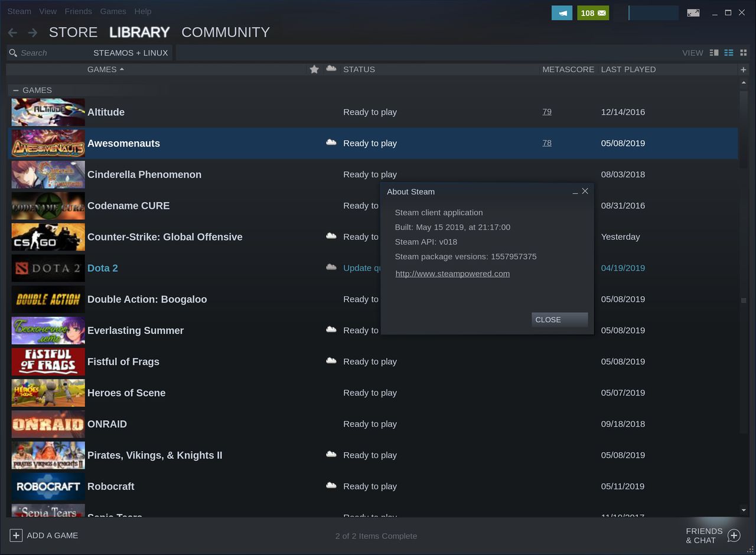Go to the LIBRARY tab
Screen dimensions: 756x555
(139, 33)
